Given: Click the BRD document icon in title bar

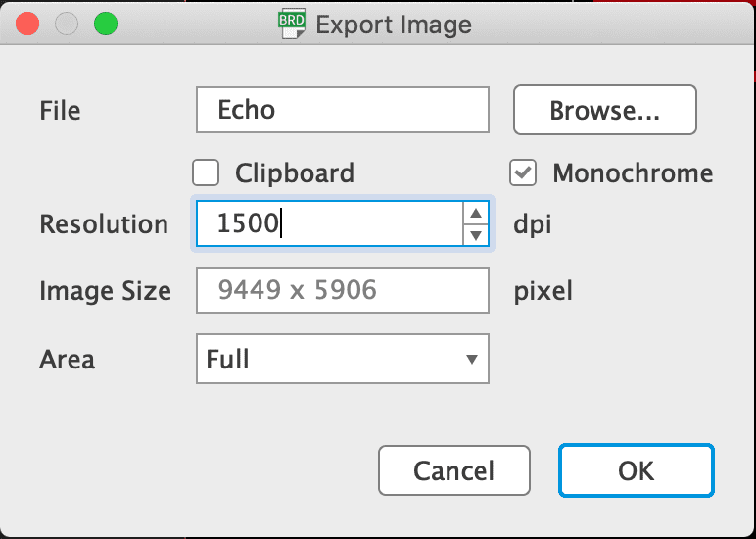Looking at the screenshot, I should tap(293, 24).
